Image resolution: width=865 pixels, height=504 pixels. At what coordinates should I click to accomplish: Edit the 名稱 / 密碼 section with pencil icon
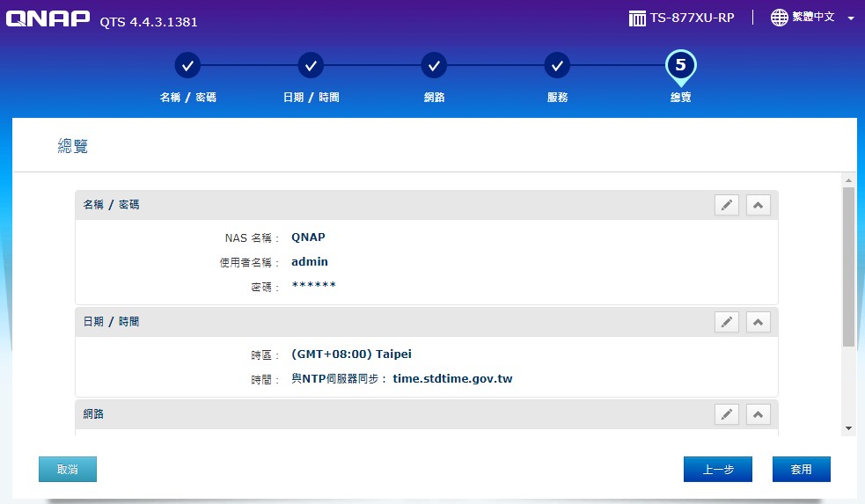tap(726, 205)
